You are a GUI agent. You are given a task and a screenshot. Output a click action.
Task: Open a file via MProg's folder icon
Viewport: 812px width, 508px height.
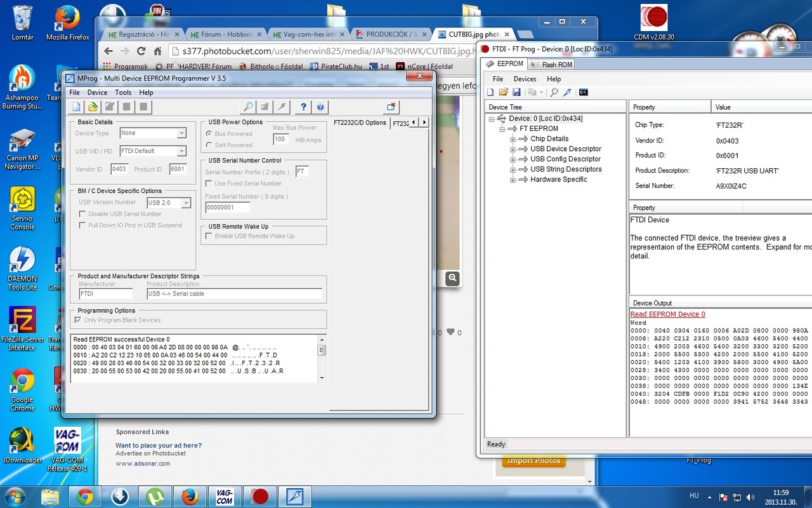pos(93,107)
